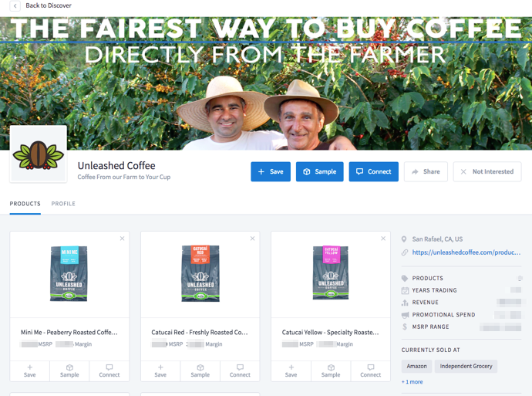This screenshot has width=532, height=396.
Task: Dismiss the Catucai Yellow product card
Action: pos(383,239)
